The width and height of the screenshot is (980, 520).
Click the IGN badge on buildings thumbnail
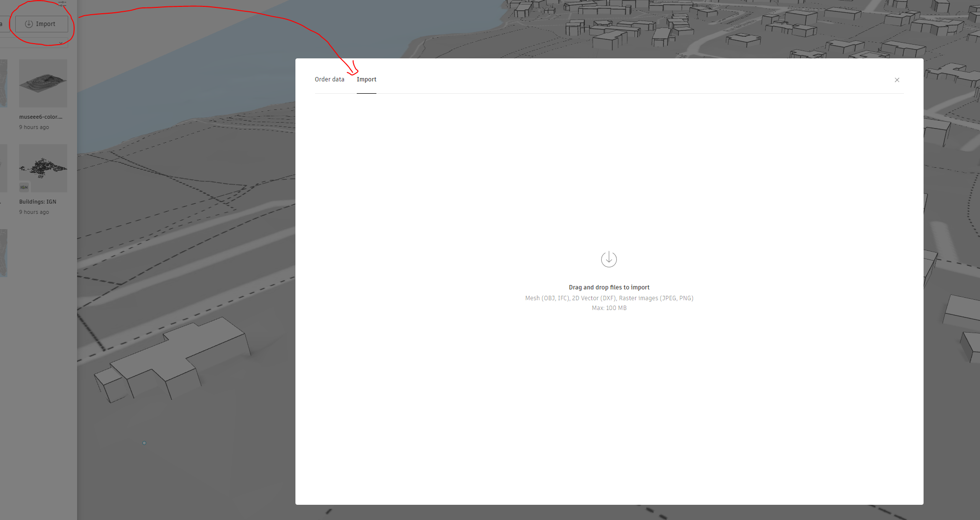click(24, 187)
